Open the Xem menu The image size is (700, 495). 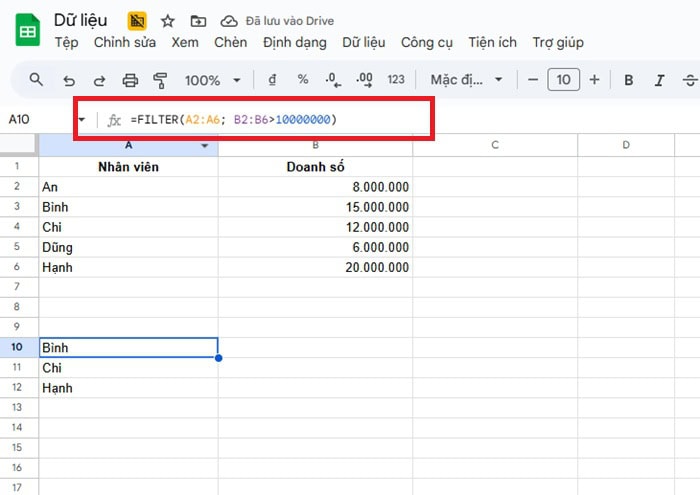185,42
